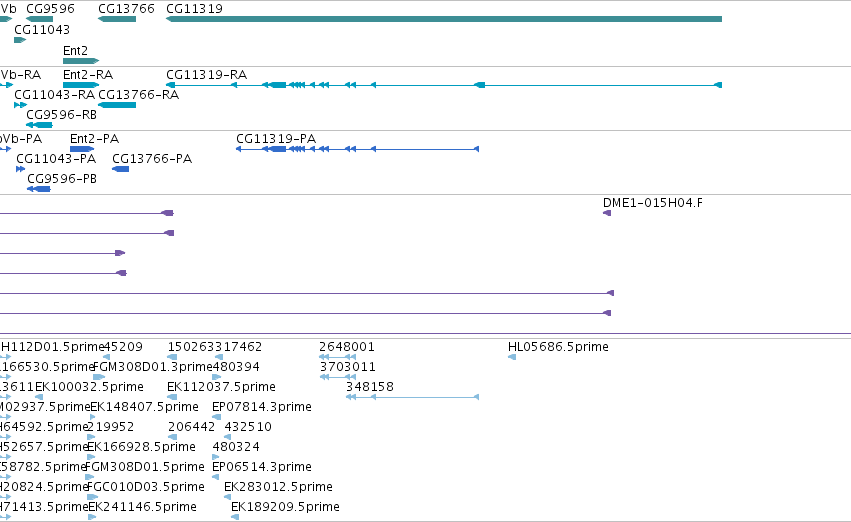Click the HL05686.5prime EST label

tap(558, 346)
